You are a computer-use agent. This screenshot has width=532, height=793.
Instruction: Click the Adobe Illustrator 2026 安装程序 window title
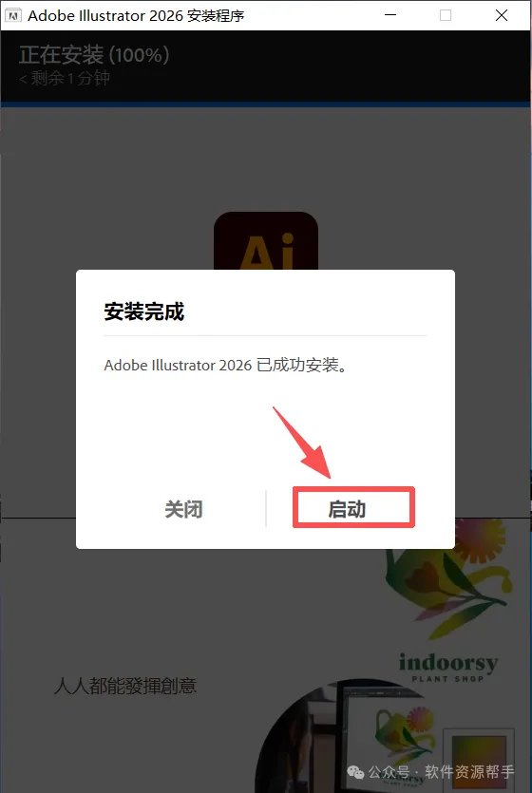136,16
